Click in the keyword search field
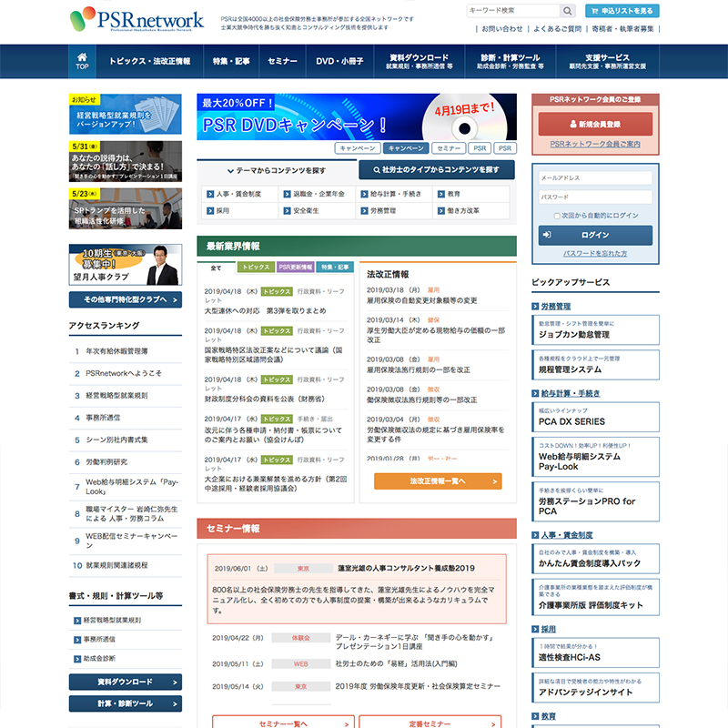 pos(513,11)
